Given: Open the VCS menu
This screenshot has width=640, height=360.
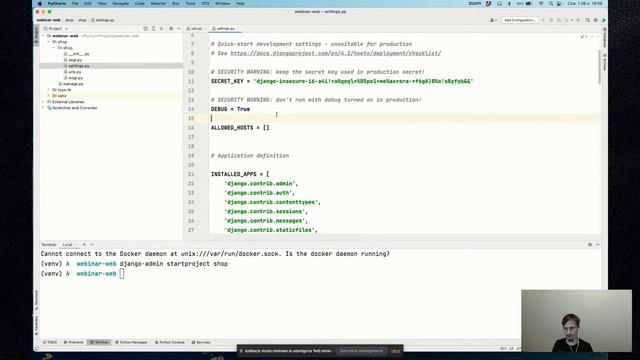Looking at the screenshot, I should click(205, 3).
